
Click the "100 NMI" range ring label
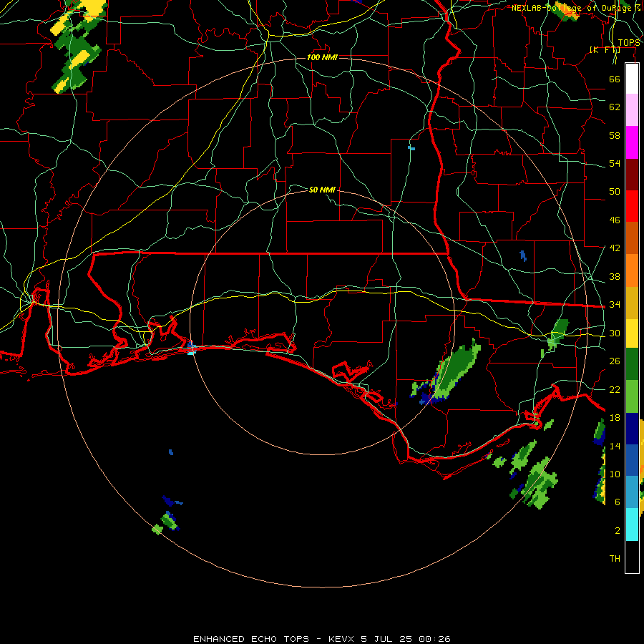point(322,57)
